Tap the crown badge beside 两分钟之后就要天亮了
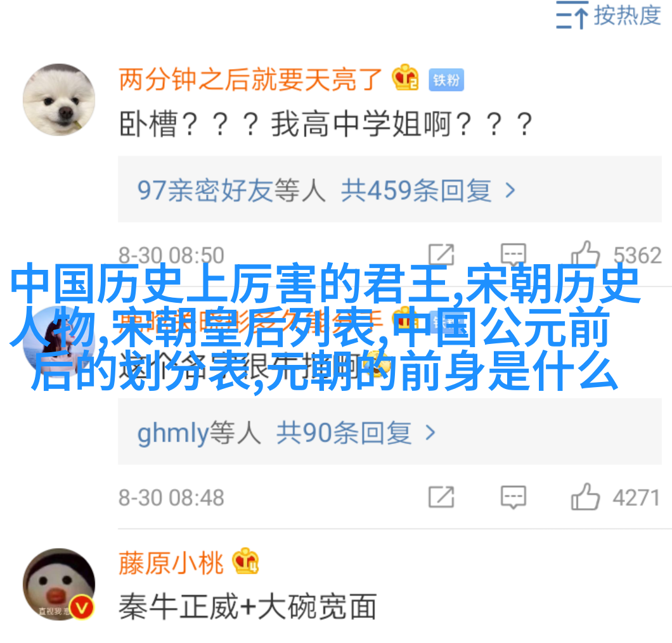Screen dimensions: 672x643 [405, 77]
